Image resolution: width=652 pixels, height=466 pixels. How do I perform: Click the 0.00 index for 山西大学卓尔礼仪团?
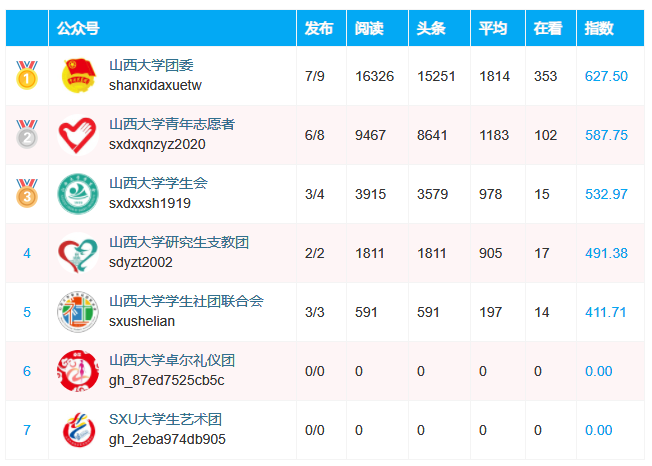[599, 371]
